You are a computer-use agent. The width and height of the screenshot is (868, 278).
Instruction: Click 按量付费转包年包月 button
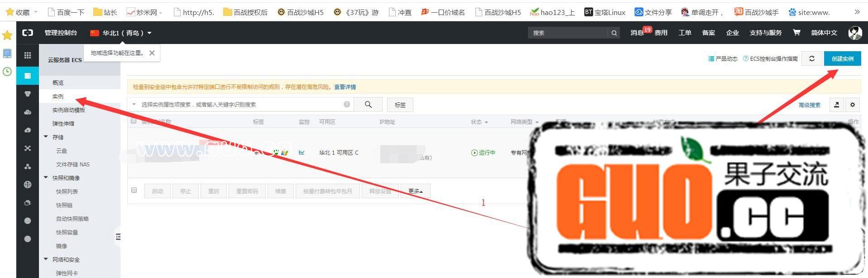(x=328, y=191)
